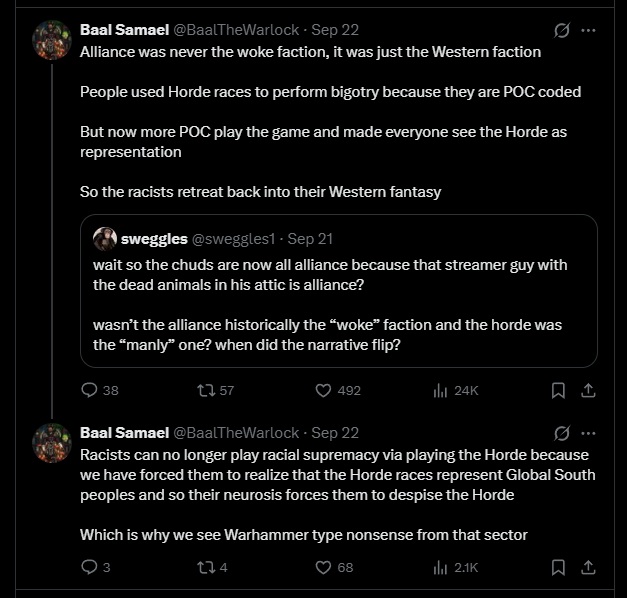Open more options menu on second tweet
This screenshot has height=598, width=627.
point(588,433)
